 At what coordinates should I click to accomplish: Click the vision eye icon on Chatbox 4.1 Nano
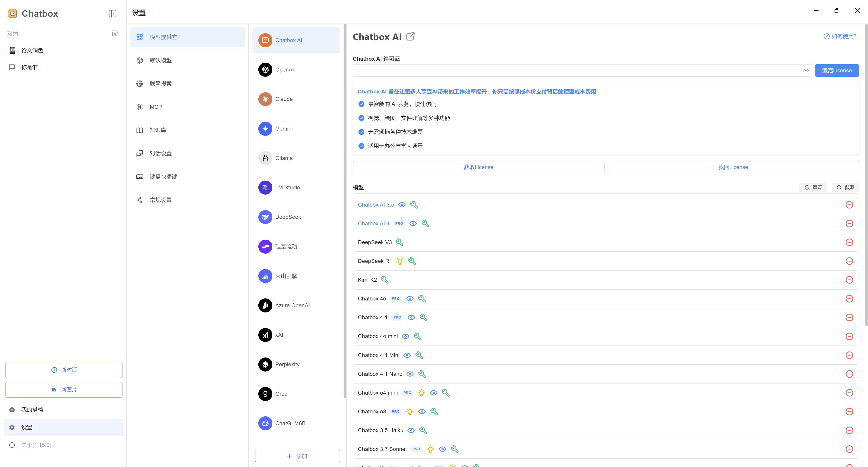click(410, 374)
